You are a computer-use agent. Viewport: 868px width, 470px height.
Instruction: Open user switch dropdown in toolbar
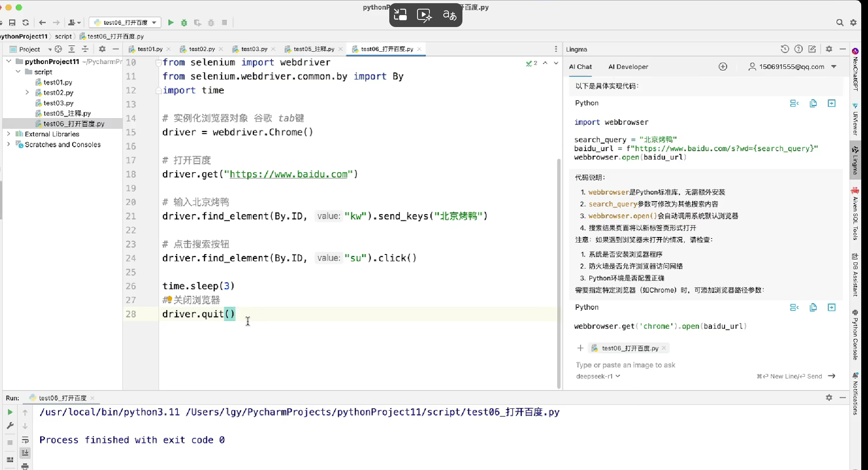74,23
